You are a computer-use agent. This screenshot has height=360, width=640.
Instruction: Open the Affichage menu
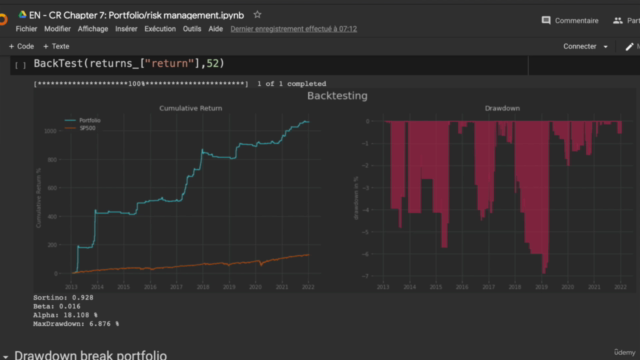(93, 29)
